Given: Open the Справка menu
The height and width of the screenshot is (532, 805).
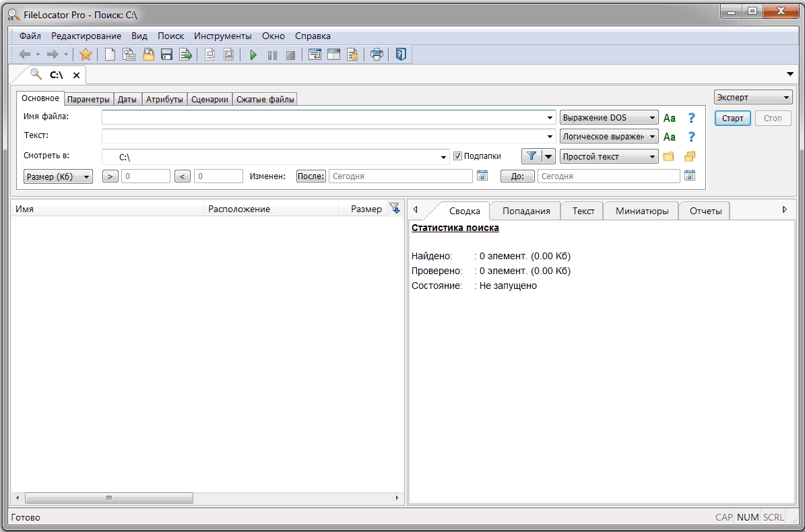Looking at the screenshot, I should [313, 36].
